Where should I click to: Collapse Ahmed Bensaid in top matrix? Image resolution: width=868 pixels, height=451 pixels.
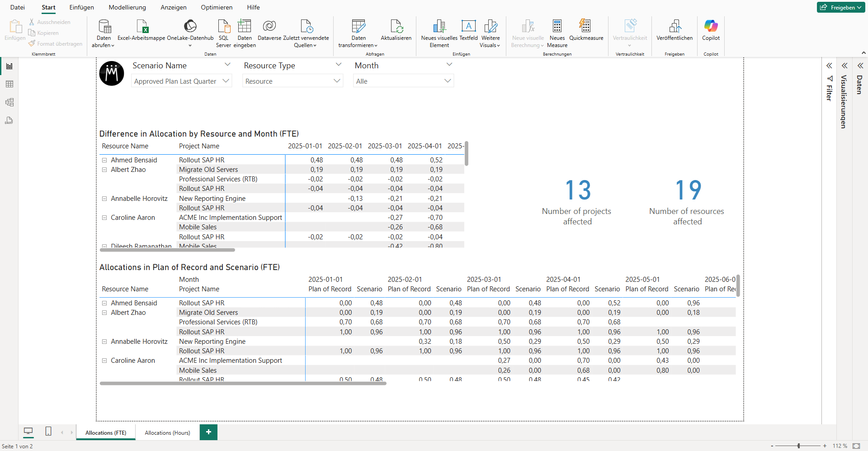(104, 160)
